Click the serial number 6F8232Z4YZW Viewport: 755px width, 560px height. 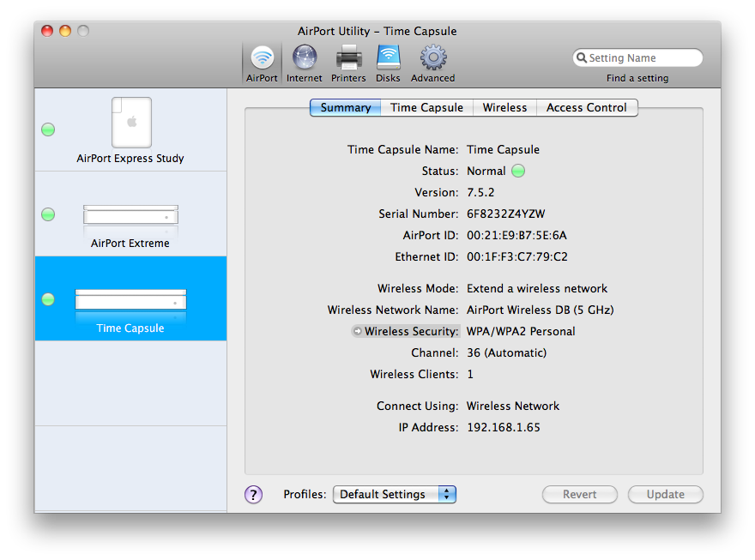coord(506,214)
